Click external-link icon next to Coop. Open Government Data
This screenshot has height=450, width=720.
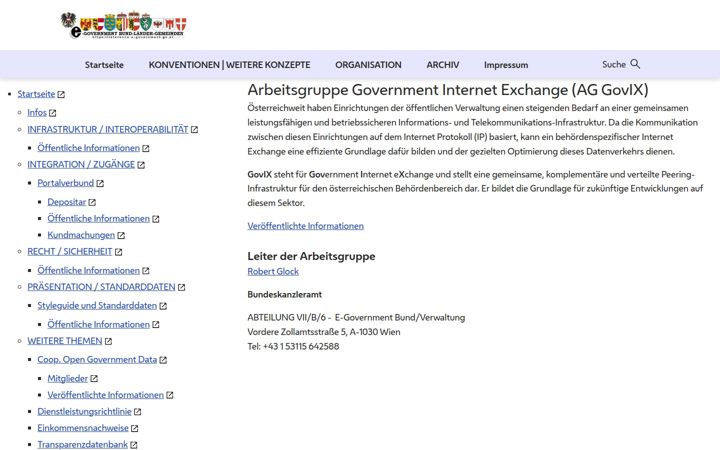pos(163,360)
